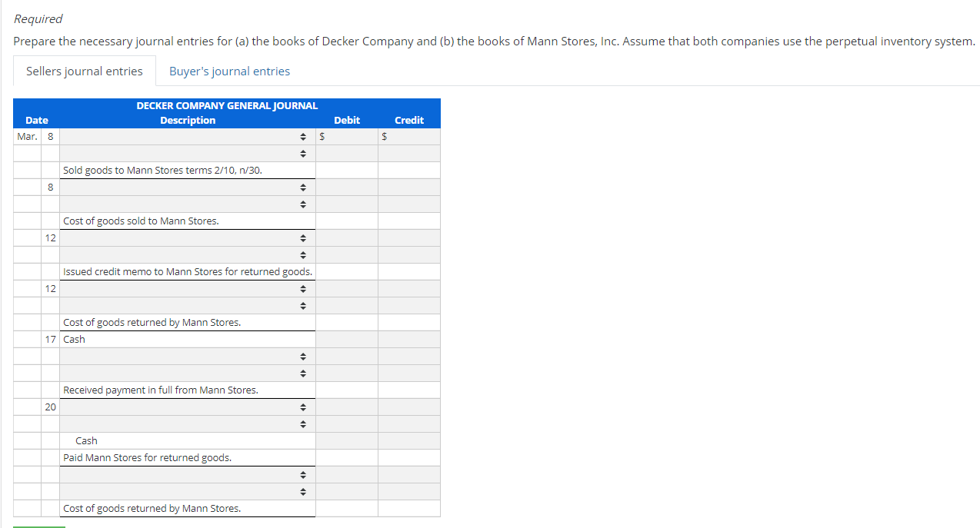Open the first Mar 12 account dropdown
The width and height of the screenshot is (980, 528).
pyautogui.click(x=302, y=237)
